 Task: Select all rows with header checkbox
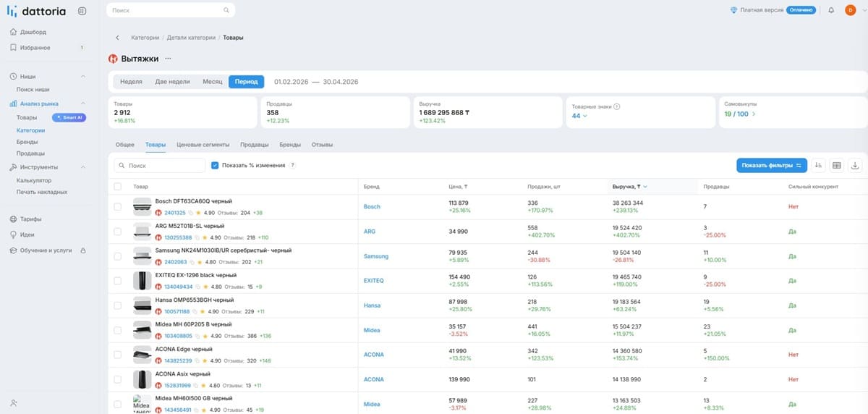(118, 187)
